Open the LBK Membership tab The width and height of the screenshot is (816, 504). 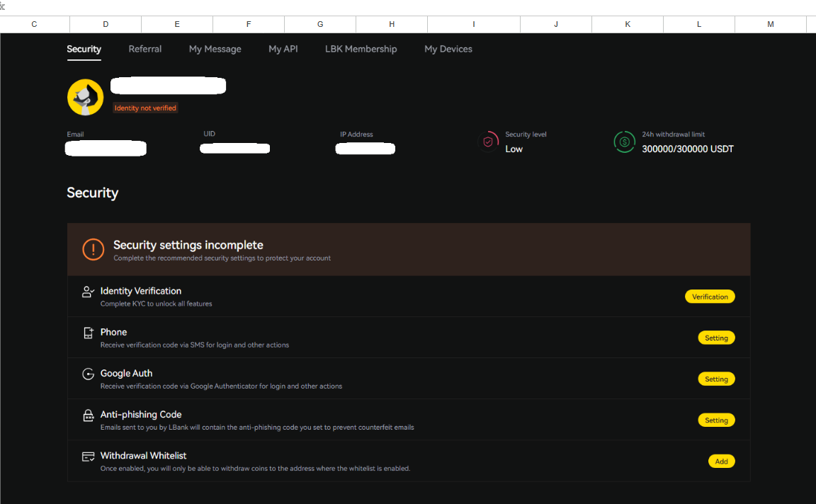(361, 49)
